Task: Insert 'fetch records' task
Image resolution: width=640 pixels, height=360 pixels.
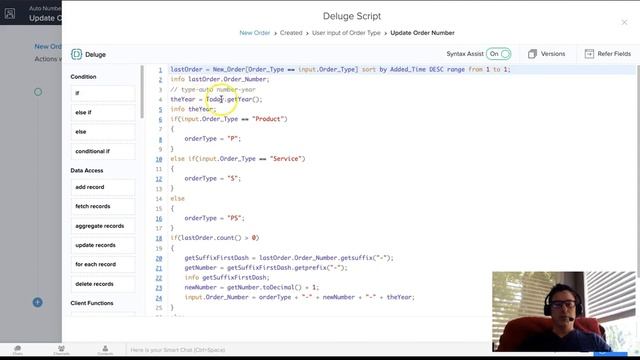Action: click(x=103, y=206)
